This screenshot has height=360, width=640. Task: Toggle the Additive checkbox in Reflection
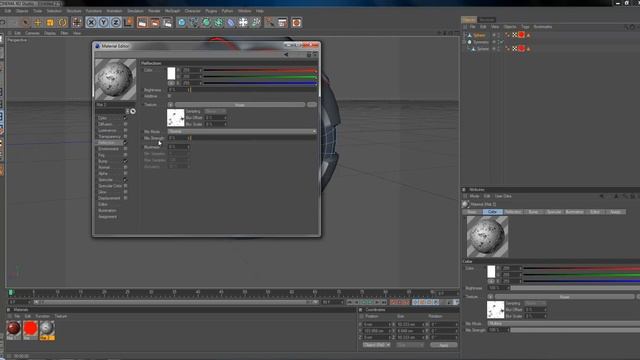(169, 96)
